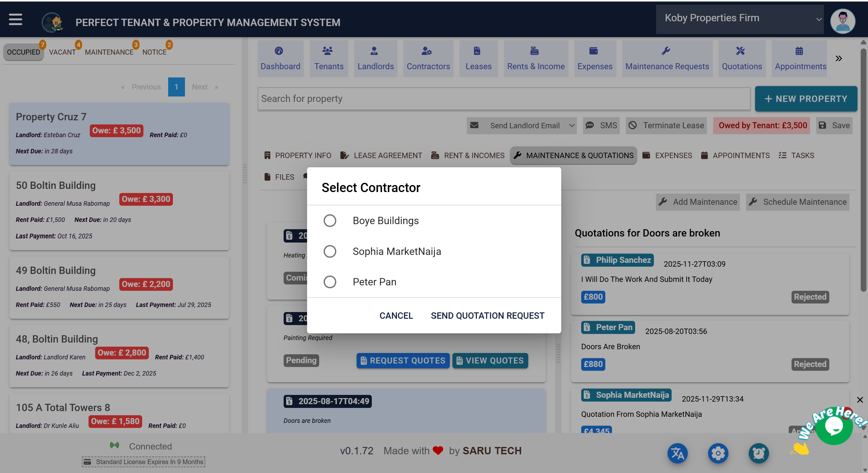Expand more navigation with double chevron
This screenshot has width=868, height=473.
(x=839, y=58)
